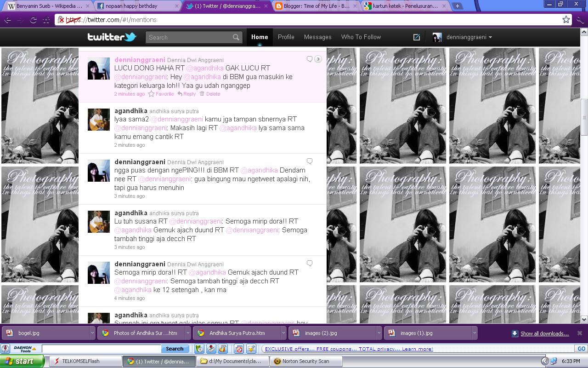This screenshot has height=368, width=588.
Task: Open details arrow on LUCU DONG HAHA tweet
Action: [318, 59]
